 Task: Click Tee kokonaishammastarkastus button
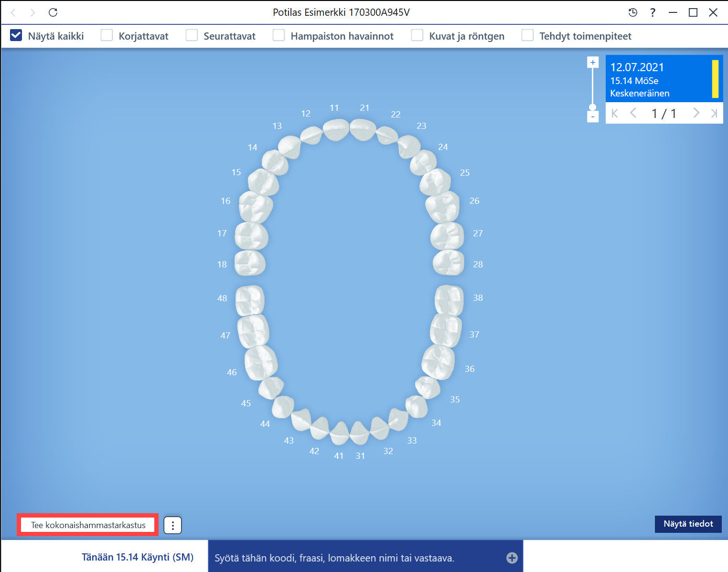pos(88,525)
